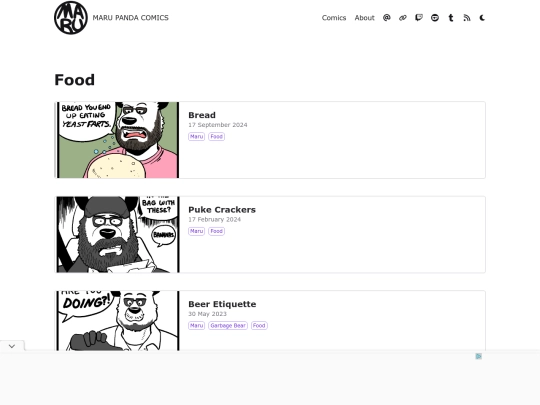Toggle dark mode with moon icon
540x405 pixels.
point(482,18)
